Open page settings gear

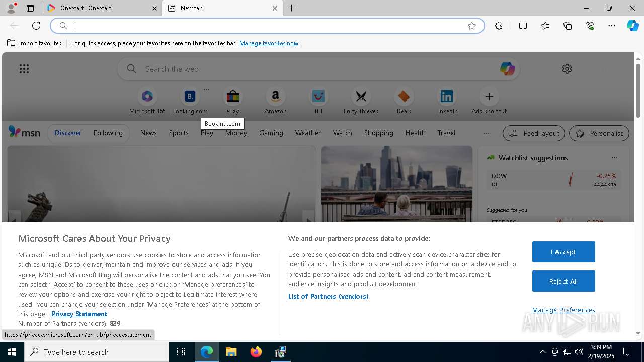[567, 69]
